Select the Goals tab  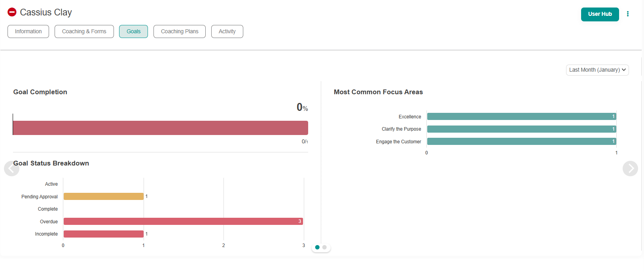[x=133, y=32]
